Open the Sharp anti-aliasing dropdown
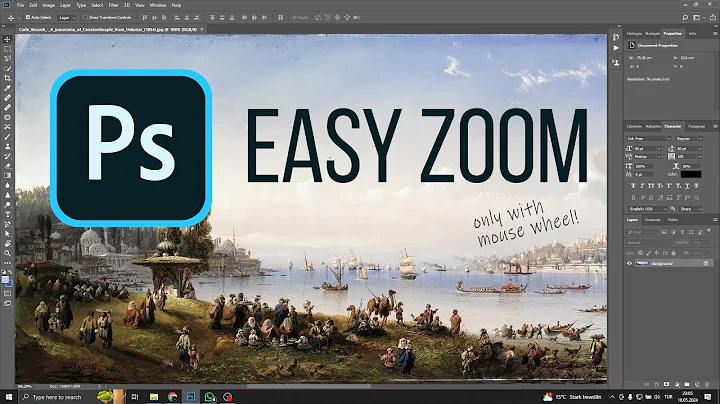The width and height of the screenshot is (720, 404). click(x=691, y=209)
